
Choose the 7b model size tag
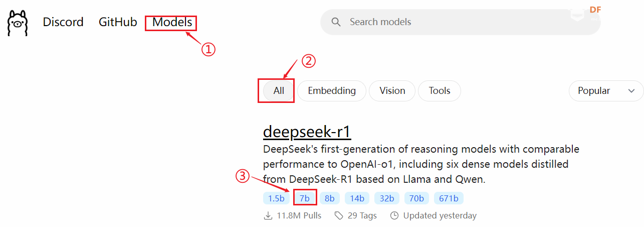click(x=305, y=198)
